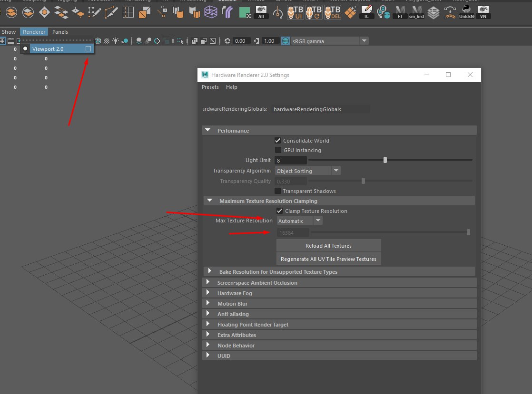The width and height of the screenshot is (532, 394).
Task: Select the multi-cut knife tool icon
Action: pyautogui.click(x=111, y=12)
